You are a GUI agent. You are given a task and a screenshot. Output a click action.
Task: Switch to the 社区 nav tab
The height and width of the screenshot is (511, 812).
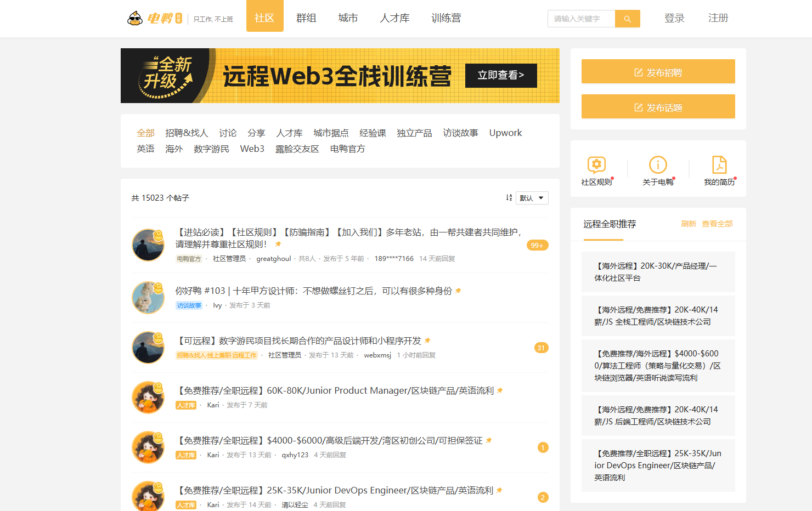(x=264, y=16)
